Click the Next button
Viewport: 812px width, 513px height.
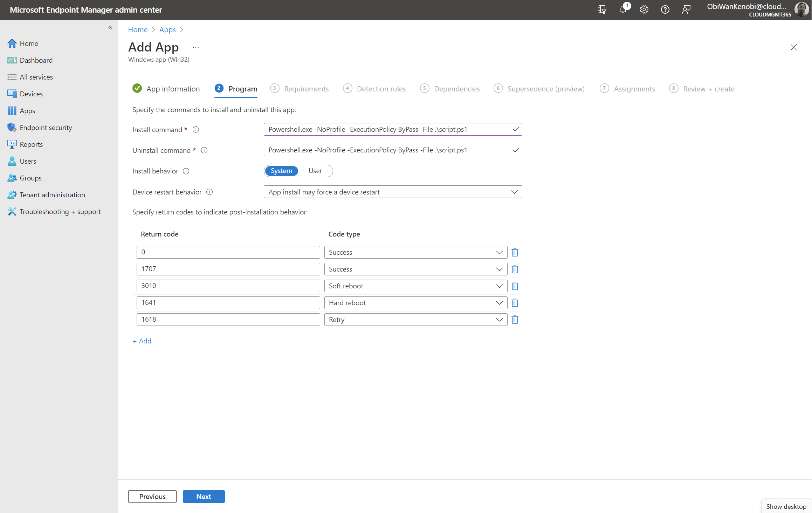pos(204,497)
